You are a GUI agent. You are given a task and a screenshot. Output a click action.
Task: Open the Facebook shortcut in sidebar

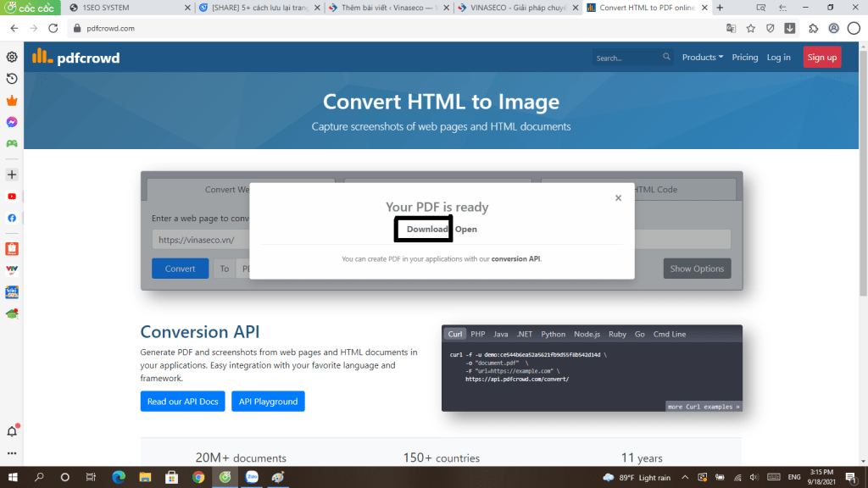(x=12, y=218)
